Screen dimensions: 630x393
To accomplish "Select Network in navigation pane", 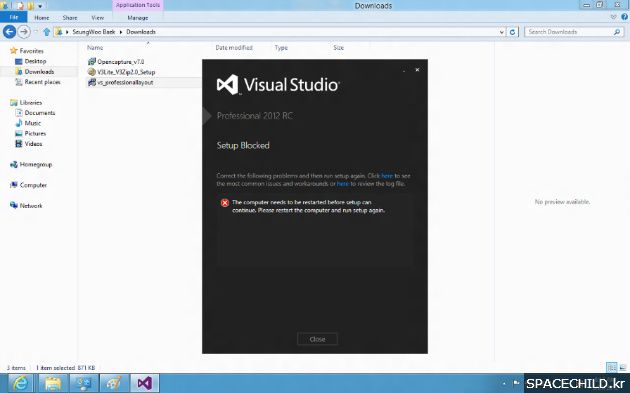I will click(31, 206).
